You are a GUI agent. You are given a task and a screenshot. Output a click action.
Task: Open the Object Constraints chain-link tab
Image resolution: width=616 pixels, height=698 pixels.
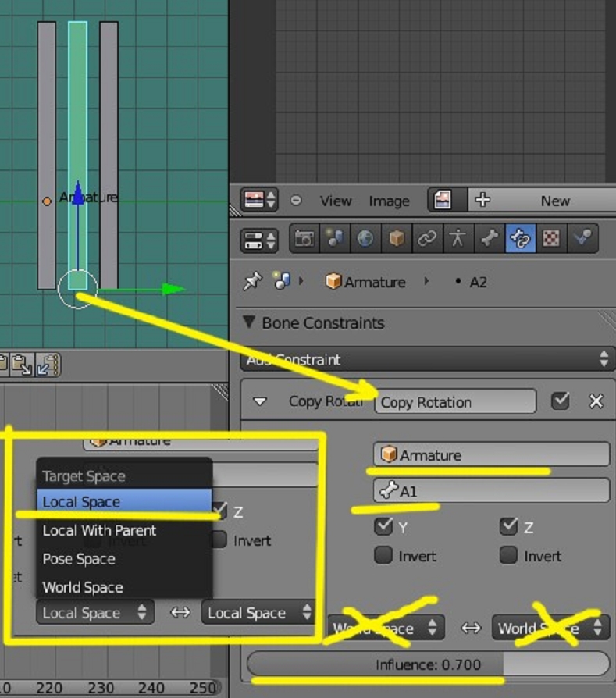coord(427,239)
